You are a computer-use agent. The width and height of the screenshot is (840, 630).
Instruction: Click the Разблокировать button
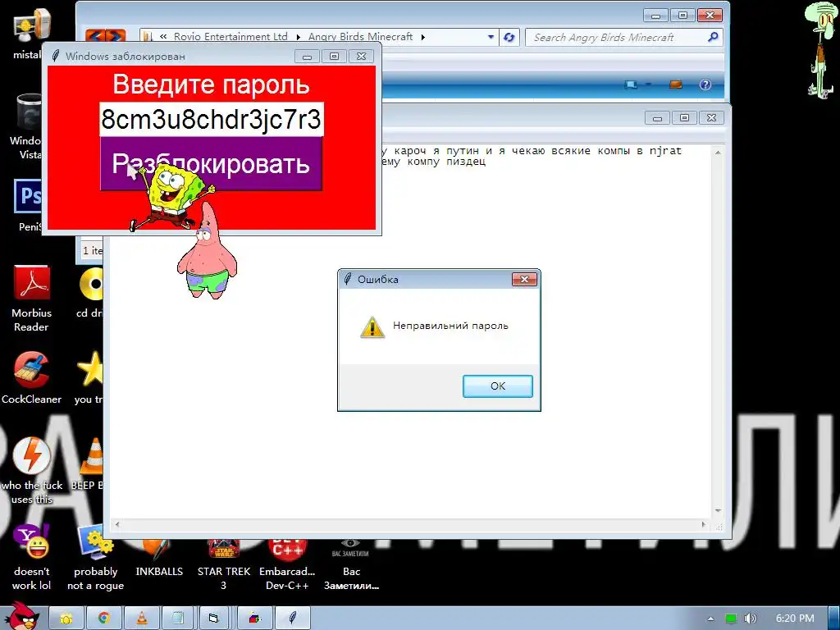coord(211,163)
